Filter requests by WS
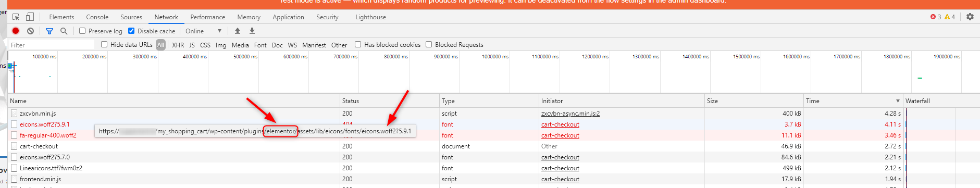 pyautogui.click(x=292, y=45)
